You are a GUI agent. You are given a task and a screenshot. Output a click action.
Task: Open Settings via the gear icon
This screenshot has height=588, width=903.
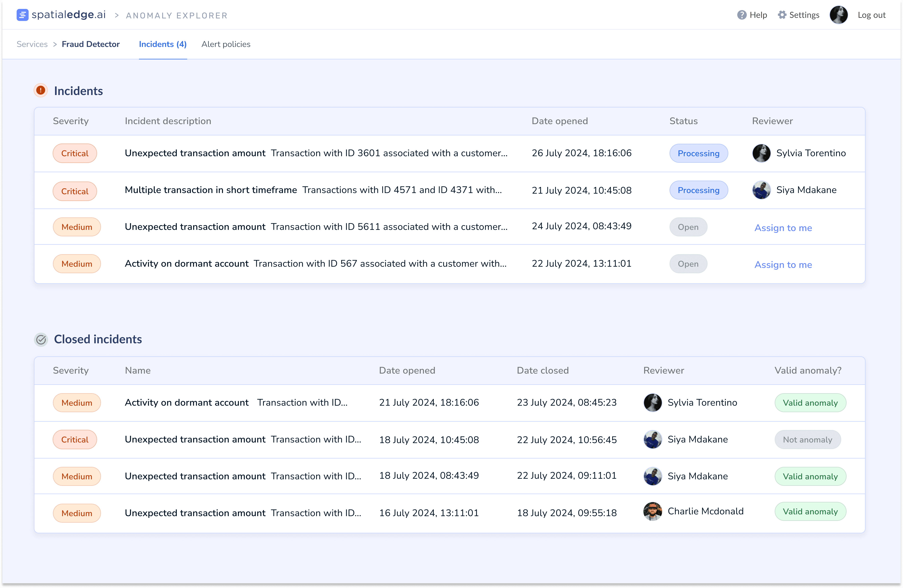pyautogui.click(x=782, y=15)
